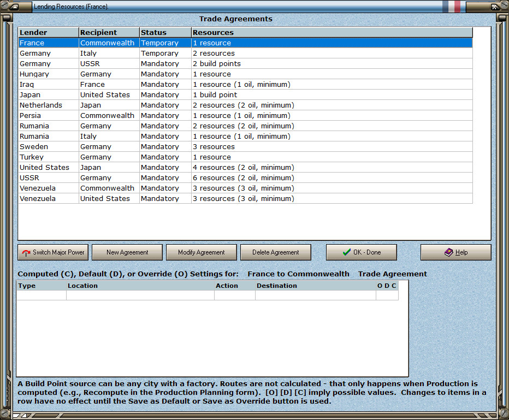Click the French flag icon in title bar

452,7
